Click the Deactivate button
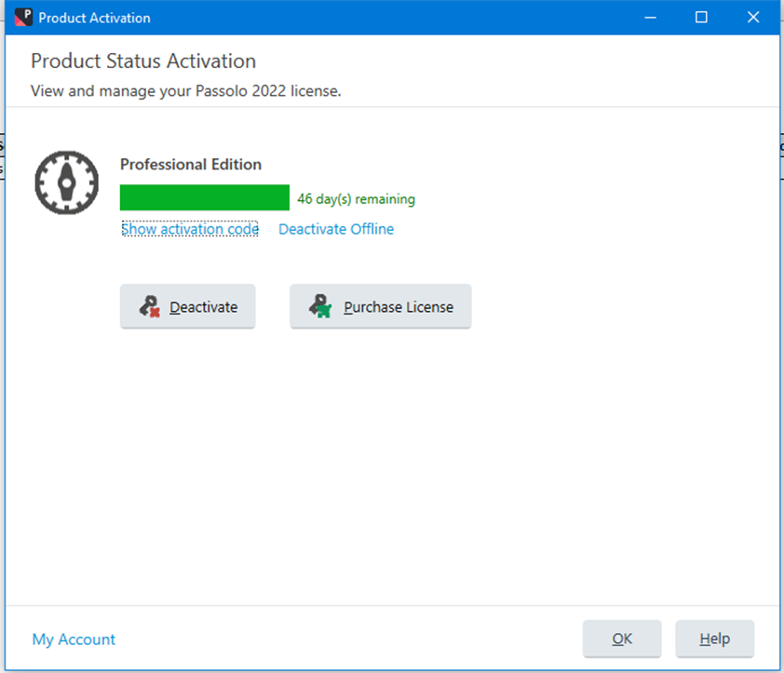 [187, 306]
